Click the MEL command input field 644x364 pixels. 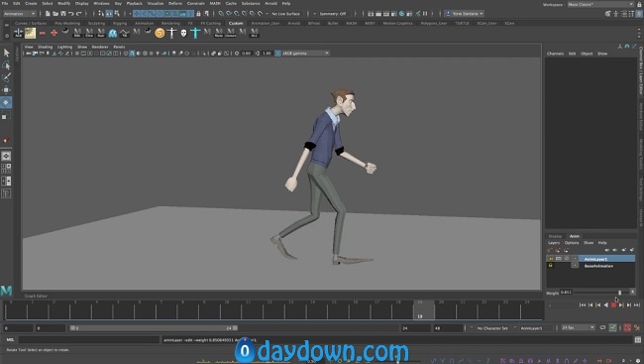click(89, 340)
